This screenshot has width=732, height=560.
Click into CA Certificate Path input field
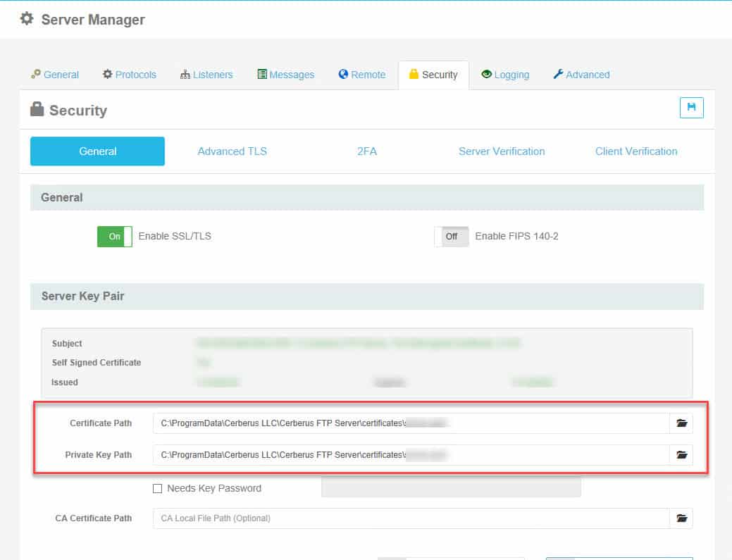click(410, 518)
